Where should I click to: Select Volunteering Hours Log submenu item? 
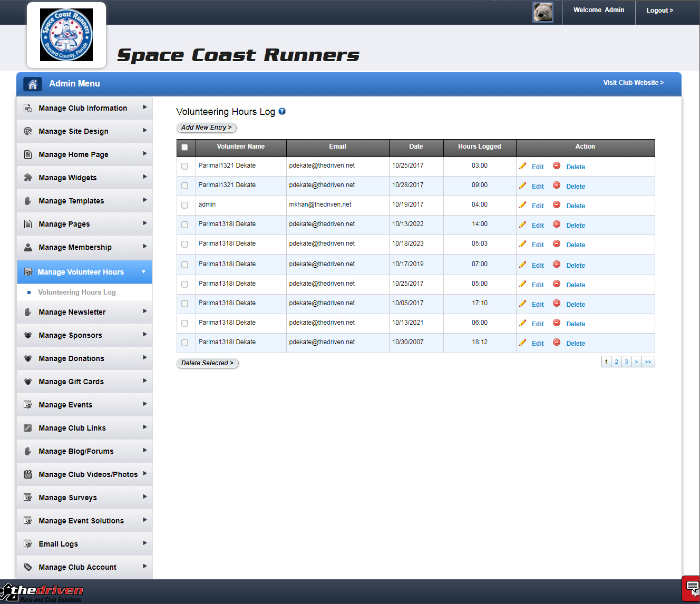[x=77, y=292]
